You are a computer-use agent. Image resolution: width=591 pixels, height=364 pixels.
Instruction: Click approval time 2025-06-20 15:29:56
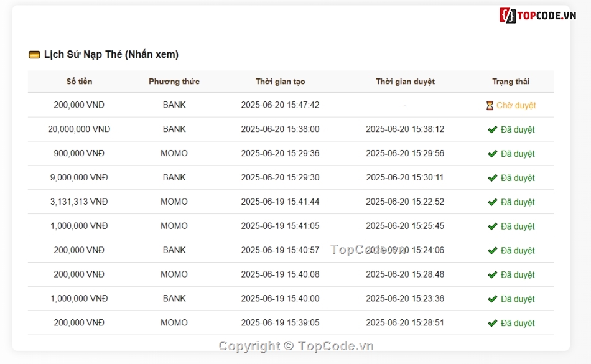(405, 153)
